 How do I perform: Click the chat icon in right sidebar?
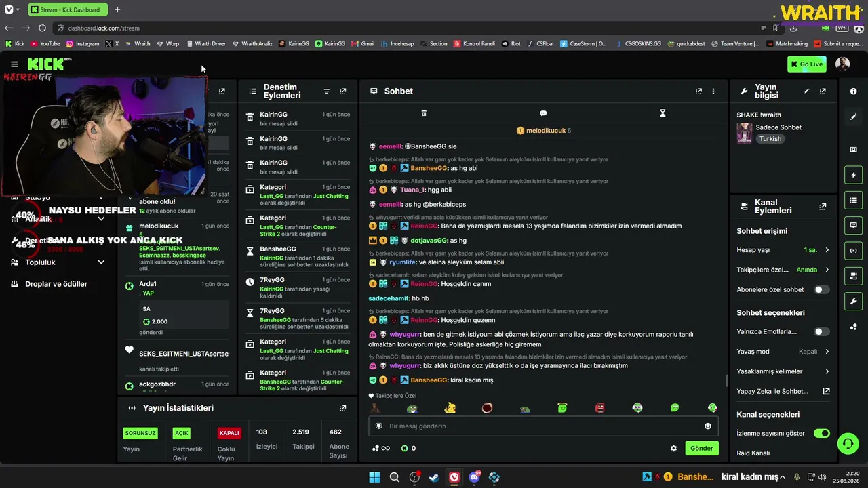(853, 225)
